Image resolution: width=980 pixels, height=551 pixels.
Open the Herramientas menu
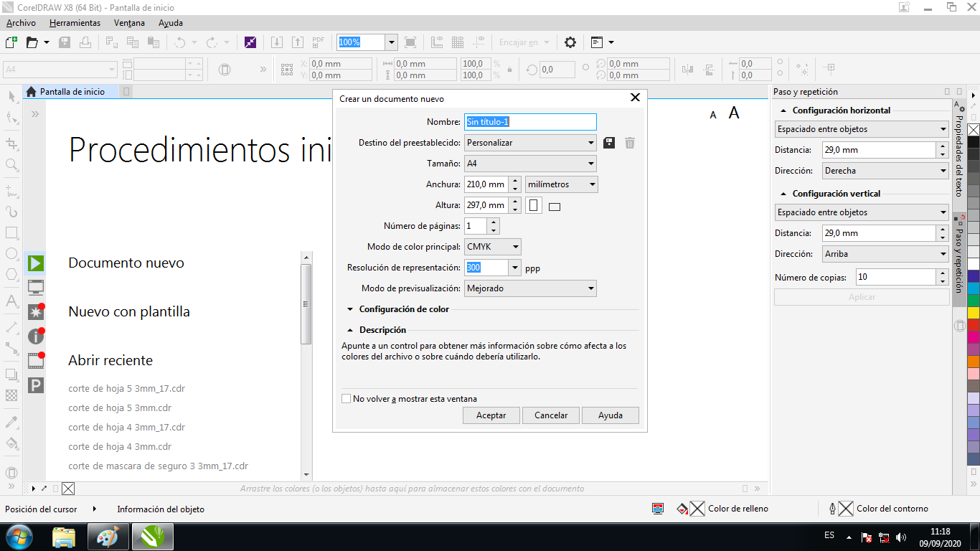tap(75, 23)
